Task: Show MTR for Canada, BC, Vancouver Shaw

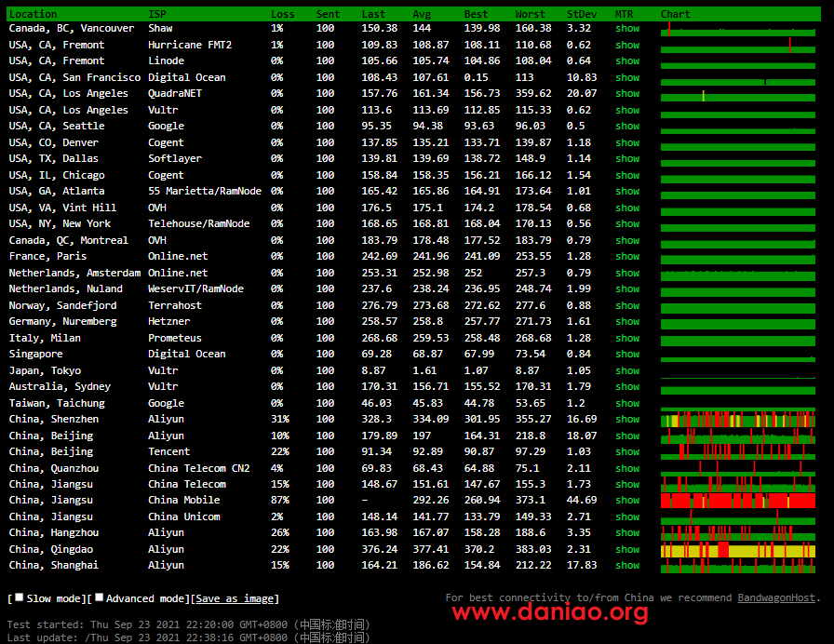Action: pyautogui.click(x=627, y=28)
